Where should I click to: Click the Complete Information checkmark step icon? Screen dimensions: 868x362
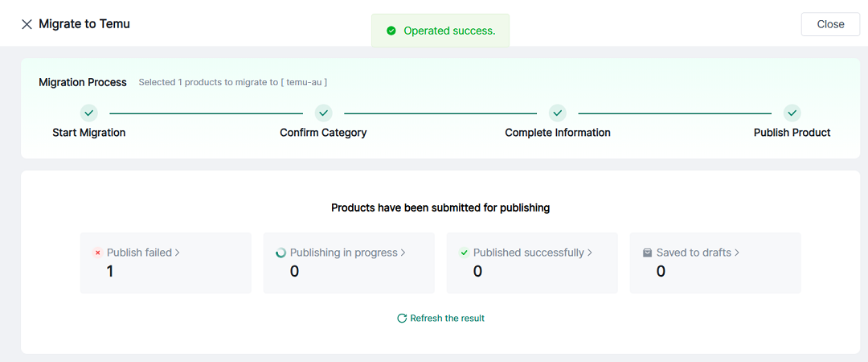tap(558, 113)
